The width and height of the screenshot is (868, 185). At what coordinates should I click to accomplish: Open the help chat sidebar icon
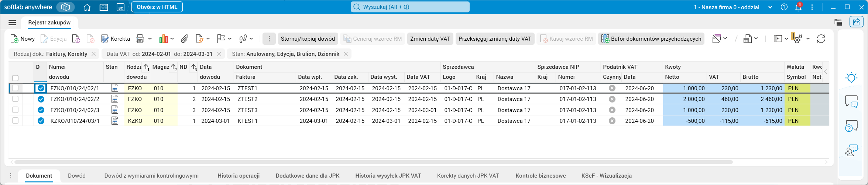coord(851,126)
